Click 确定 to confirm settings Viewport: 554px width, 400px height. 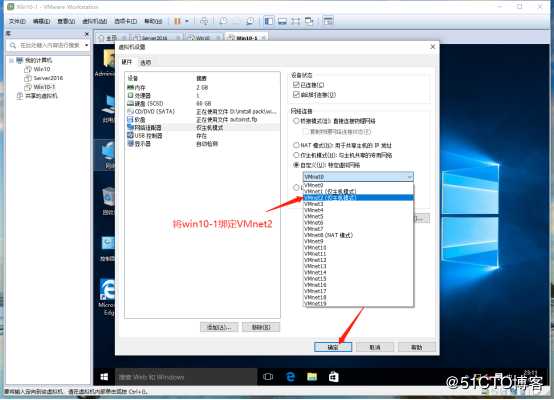333,347
